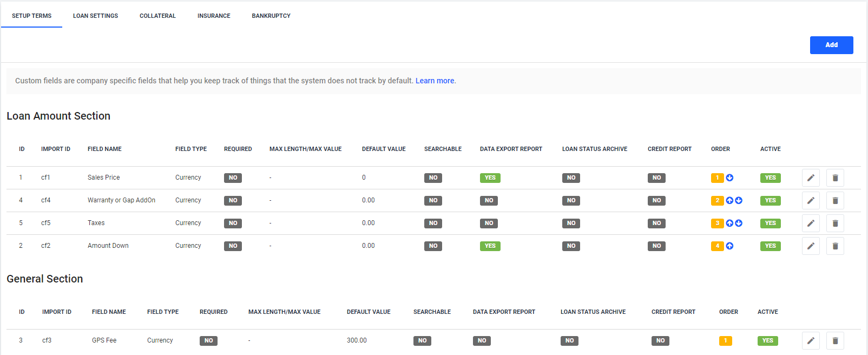
Task: Edit the Sales Price custom field
Action: 811,177
